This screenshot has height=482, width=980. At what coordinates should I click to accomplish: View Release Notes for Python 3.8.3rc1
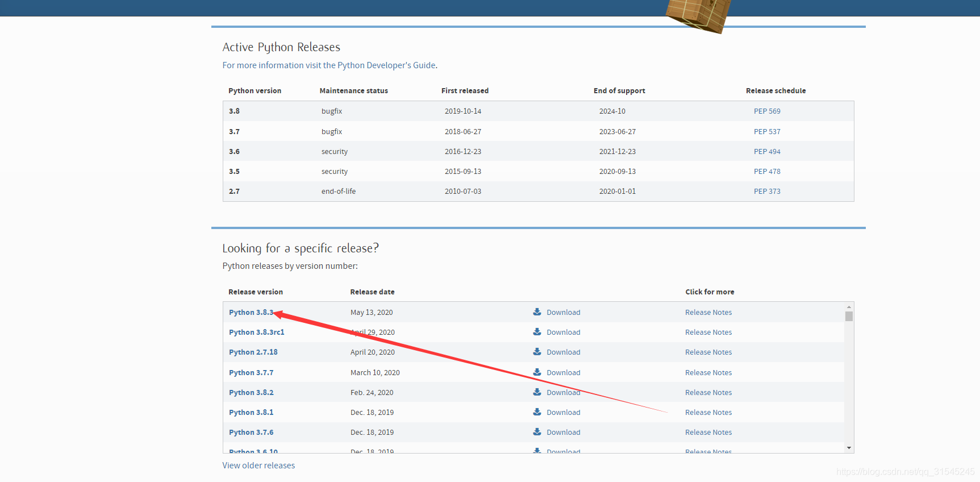point(708,333)
